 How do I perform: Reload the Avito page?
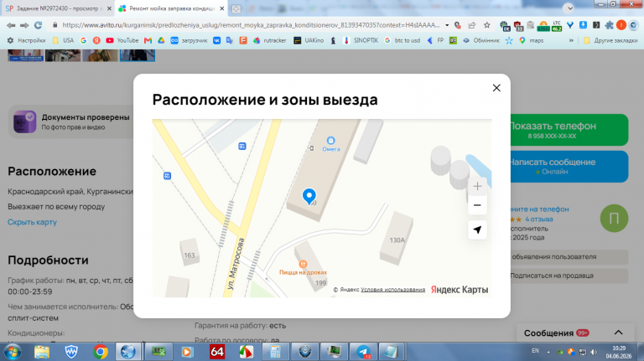(39, 25)
